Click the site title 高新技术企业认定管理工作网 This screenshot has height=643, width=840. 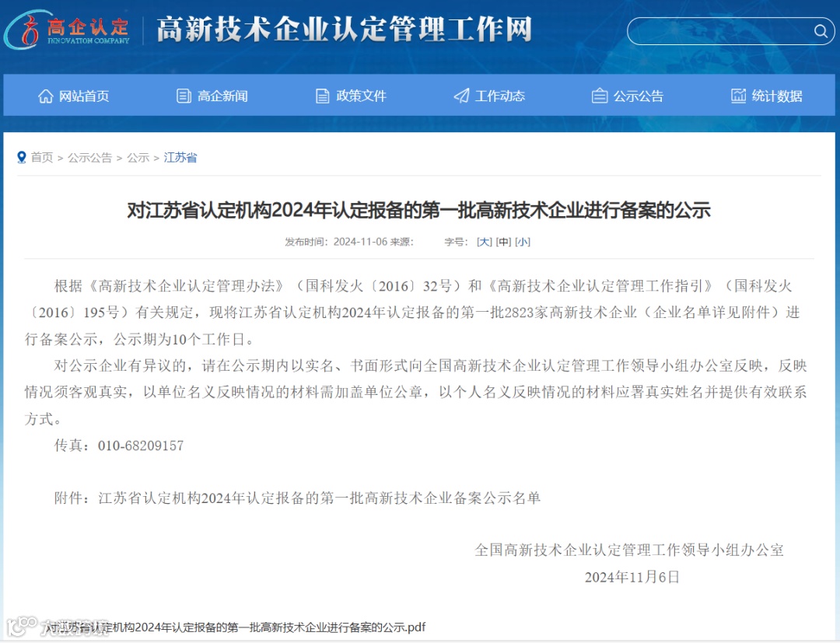click(344, 30)
